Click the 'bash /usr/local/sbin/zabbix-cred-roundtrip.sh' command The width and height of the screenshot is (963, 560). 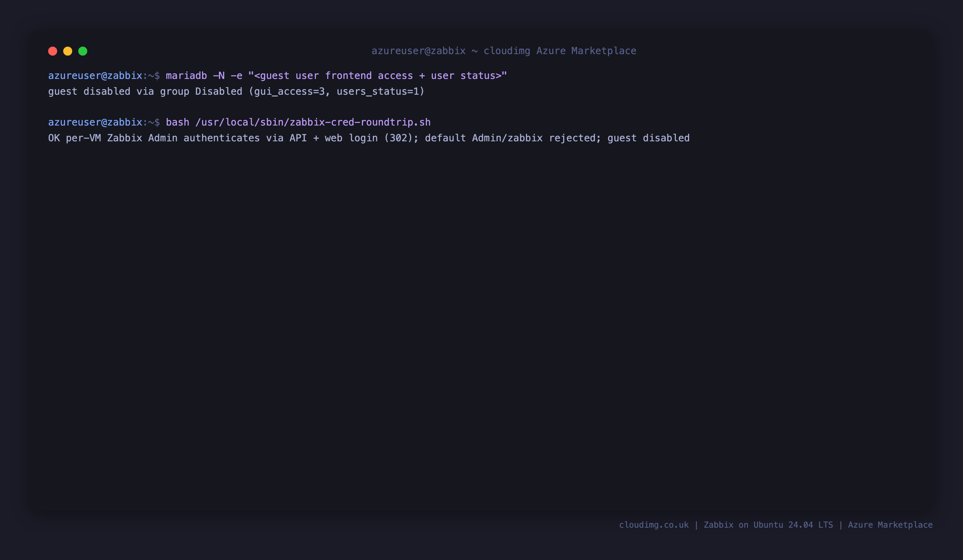[x=298, y=123]
